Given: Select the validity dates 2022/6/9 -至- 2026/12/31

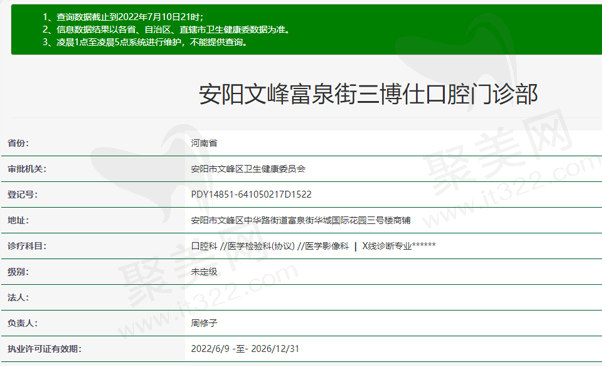Looking at the screenshot, I should 245,349.
